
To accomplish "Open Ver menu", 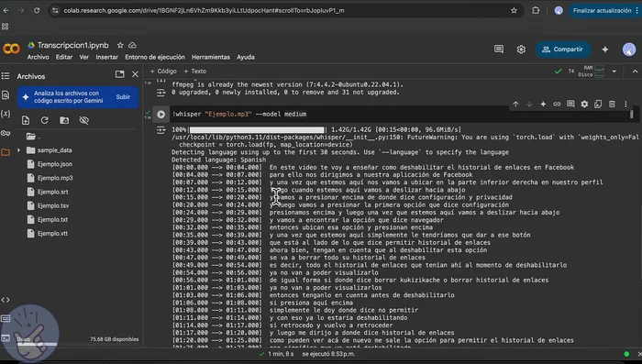I will [84, 58].
